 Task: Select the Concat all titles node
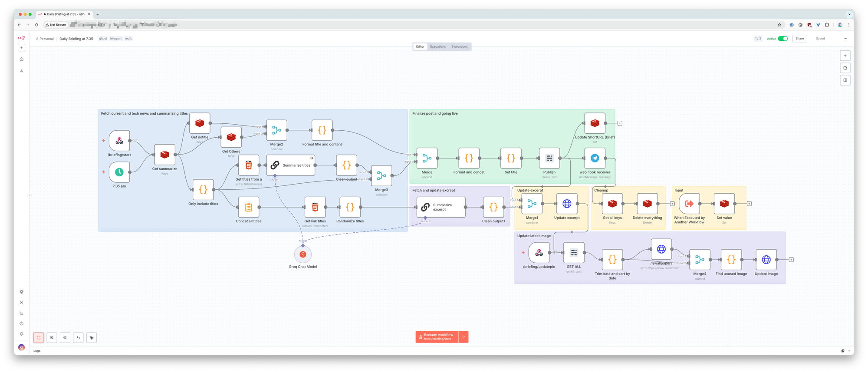(x=249, y=207)
